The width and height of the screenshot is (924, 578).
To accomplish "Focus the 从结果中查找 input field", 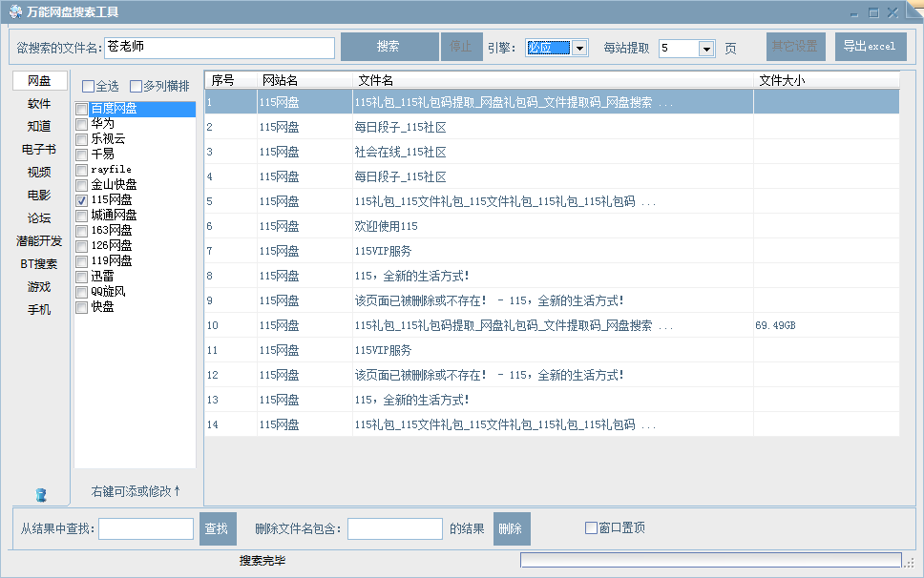I will tap(146, 528).
